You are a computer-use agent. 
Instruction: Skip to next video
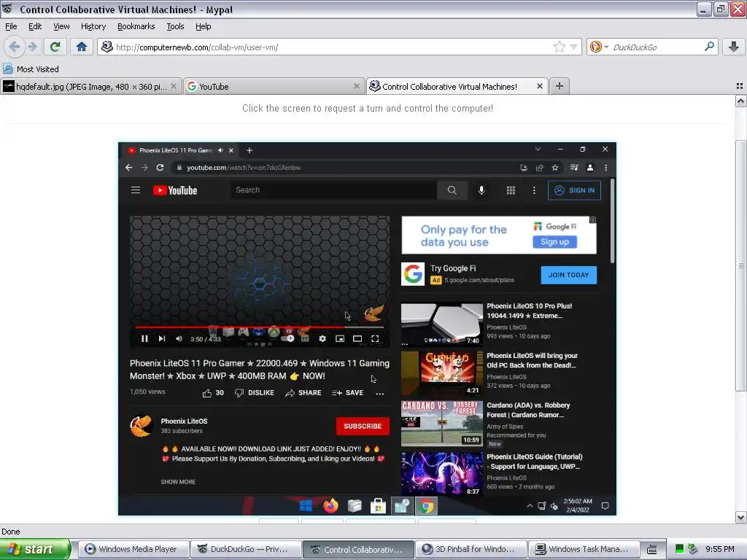pyautogui.click(x=162, y=338)
